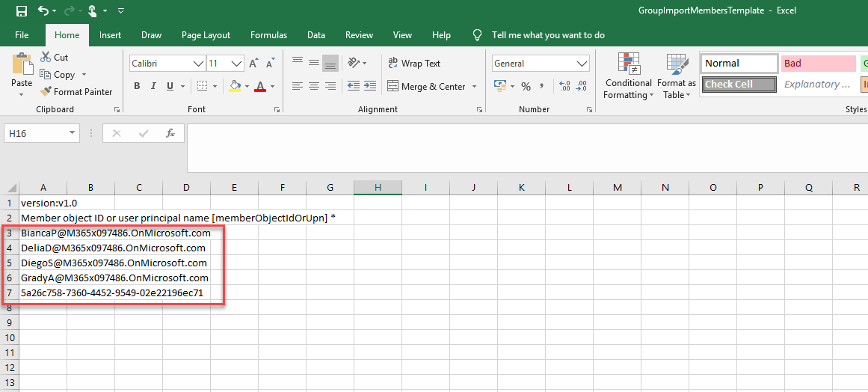Click Decrease Decimal icon
This screenshot has height=392, width=868.
581,86
